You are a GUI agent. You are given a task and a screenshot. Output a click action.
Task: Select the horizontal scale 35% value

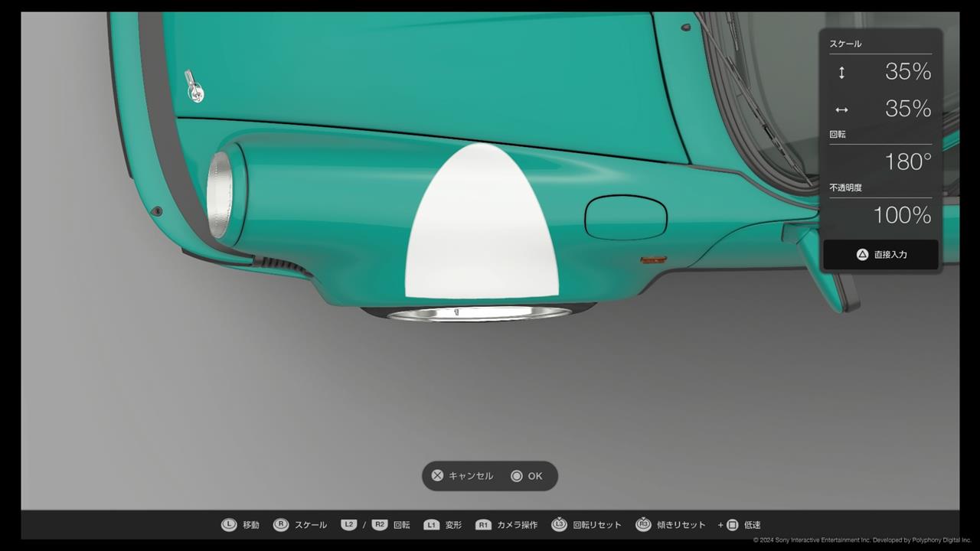(908, 109)
